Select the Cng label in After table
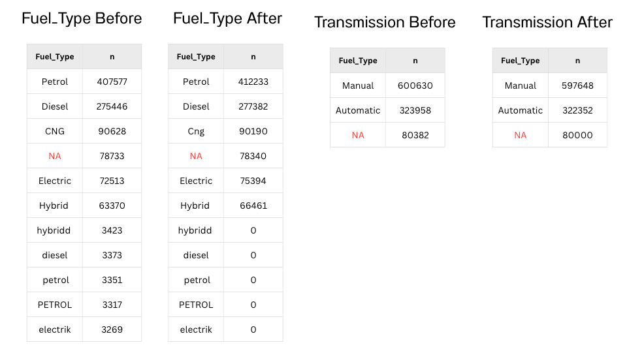This screenshot has height=349, width=644. click(x=196, y=131)
